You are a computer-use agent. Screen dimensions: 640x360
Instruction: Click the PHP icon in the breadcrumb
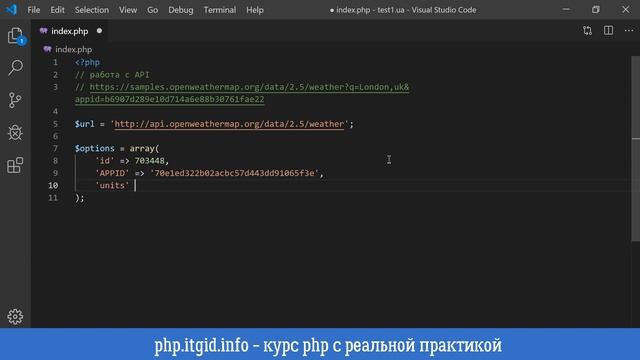47,49
